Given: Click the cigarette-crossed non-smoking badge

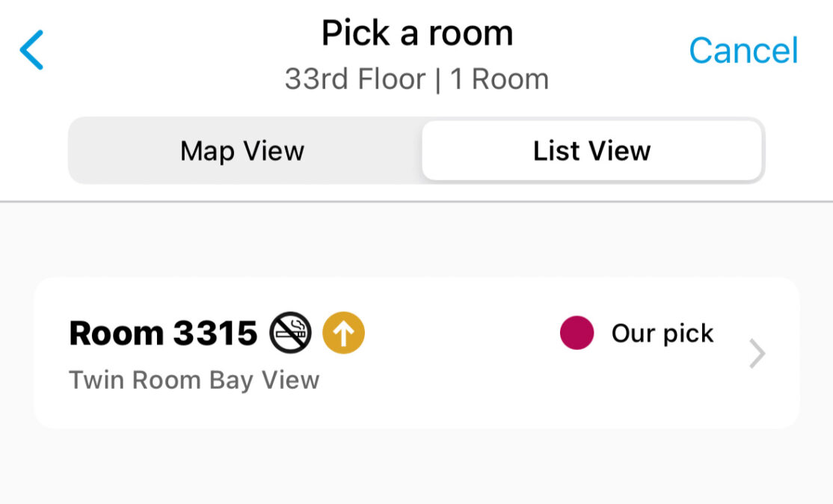Looking at the screenshot, I should pyautogui.click(x=290, y=333).
